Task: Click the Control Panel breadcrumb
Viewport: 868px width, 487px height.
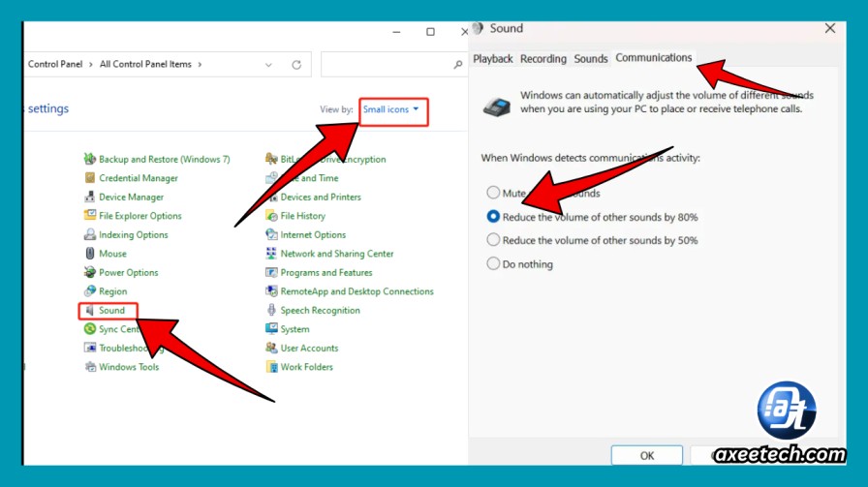Action: click(x=55, y=64)
